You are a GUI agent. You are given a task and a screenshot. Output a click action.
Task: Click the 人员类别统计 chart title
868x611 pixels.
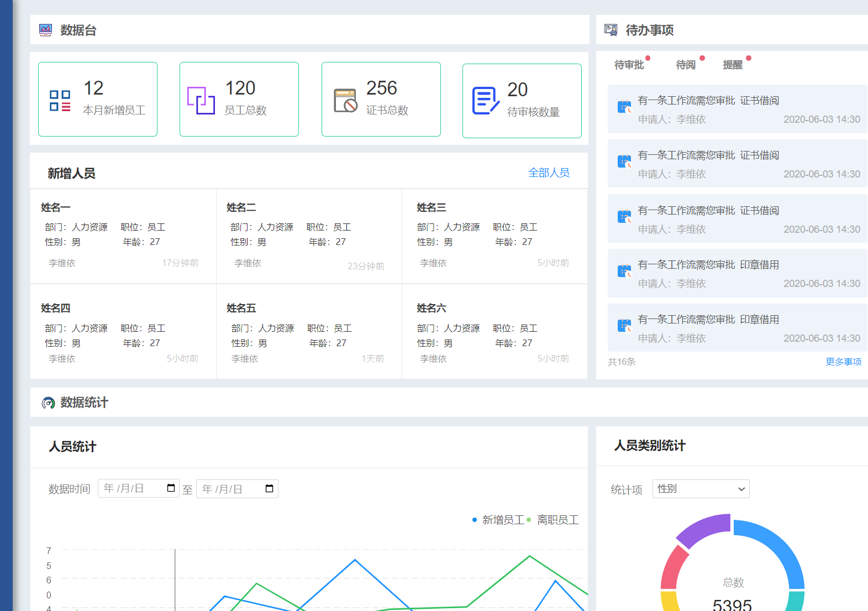pos(650,446)
